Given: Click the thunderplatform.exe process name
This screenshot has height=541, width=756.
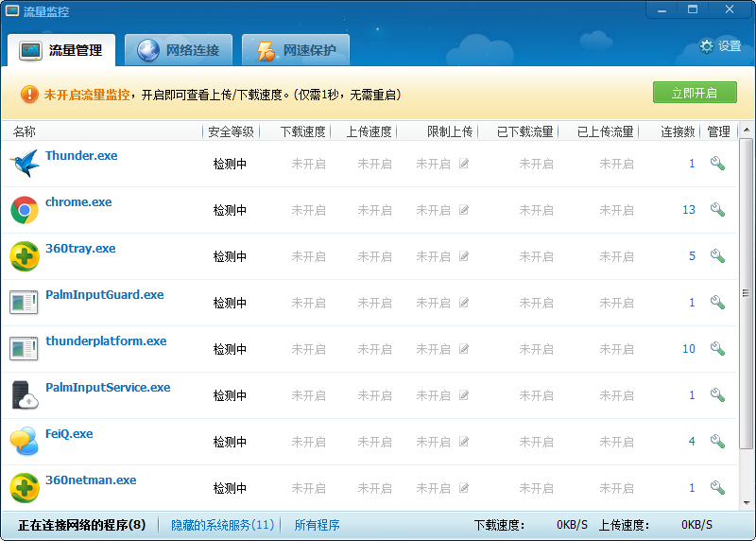Looking at the screenshot, I should point(106,341).
